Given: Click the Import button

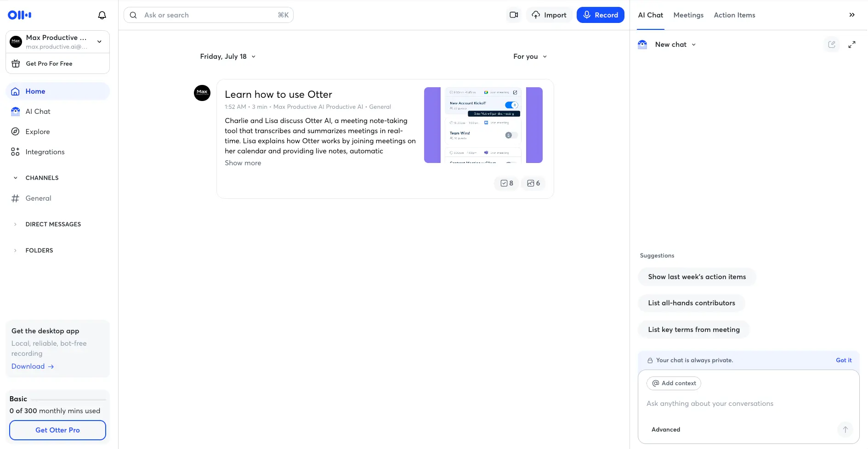Looking at the screenshot, I should coord(549,15).
